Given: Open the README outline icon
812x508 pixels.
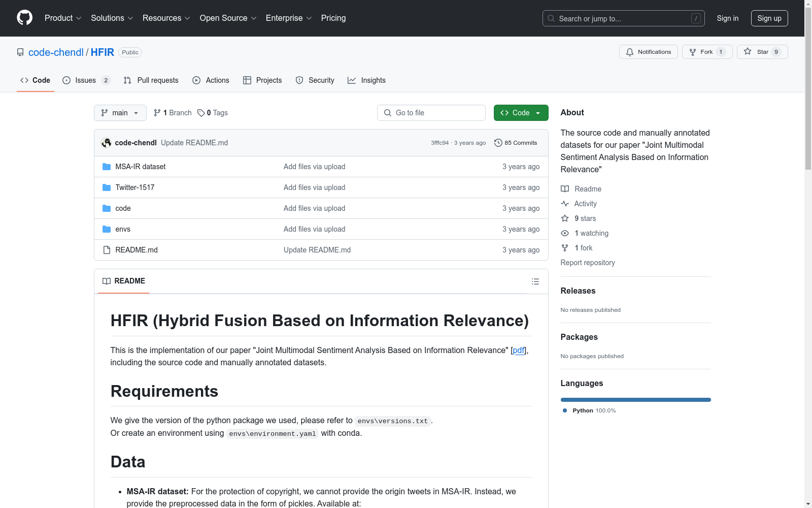Looking at the screenshot, I should tap(535, 281).
